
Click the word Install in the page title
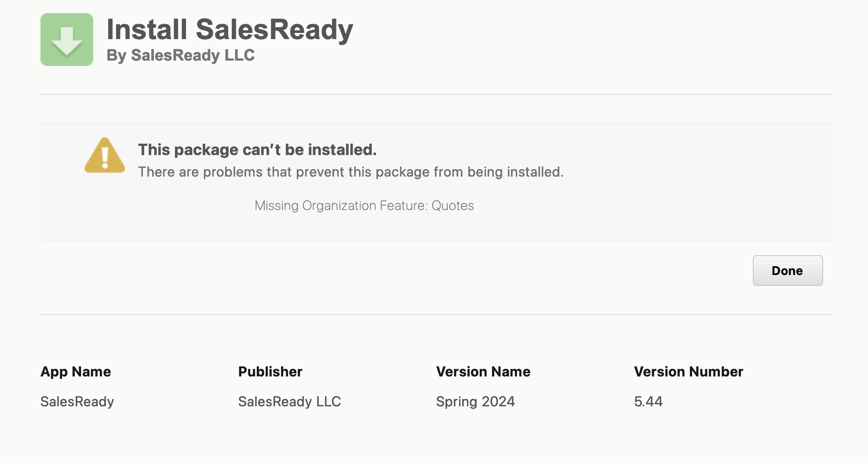[x=147, y=29]
